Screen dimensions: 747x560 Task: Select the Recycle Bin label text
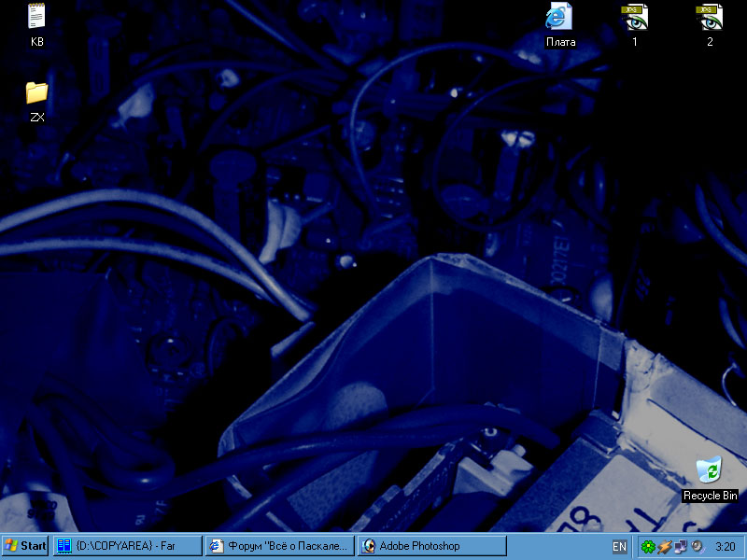(710, 496)
